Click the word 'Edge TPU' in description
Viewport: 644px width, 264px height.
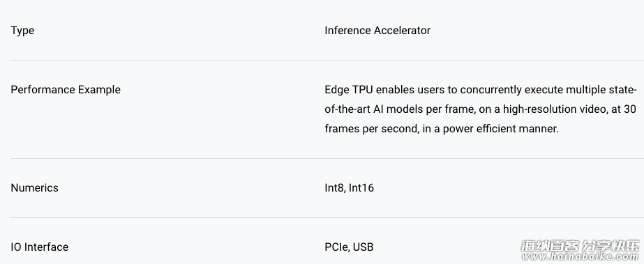point(349,90)
